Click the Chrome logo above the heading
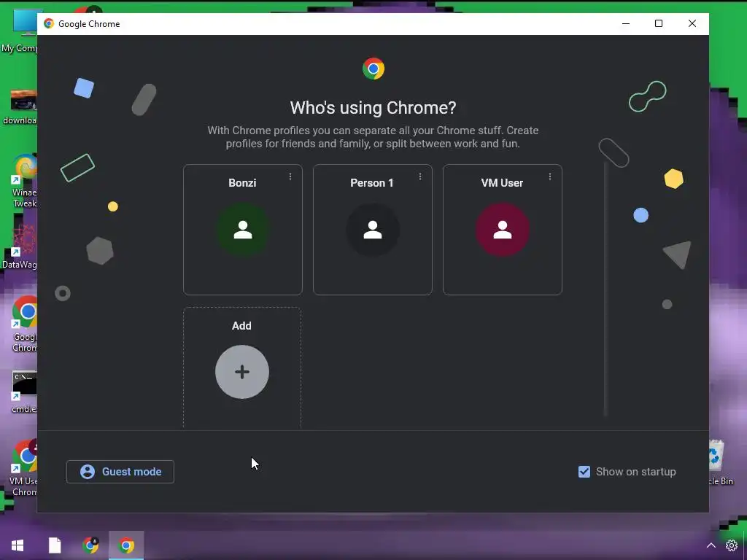This screenshot has width=747, height=560. (x=373, y=69)
